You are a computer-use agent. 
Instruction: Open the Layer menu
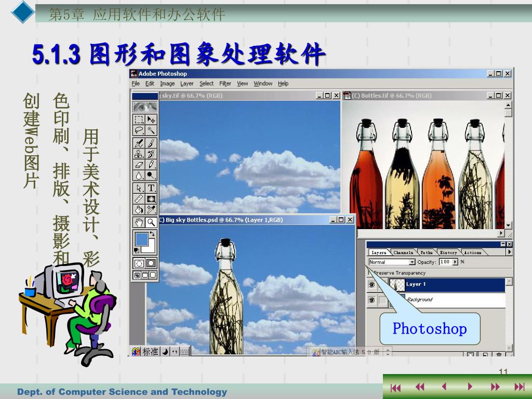187,84
